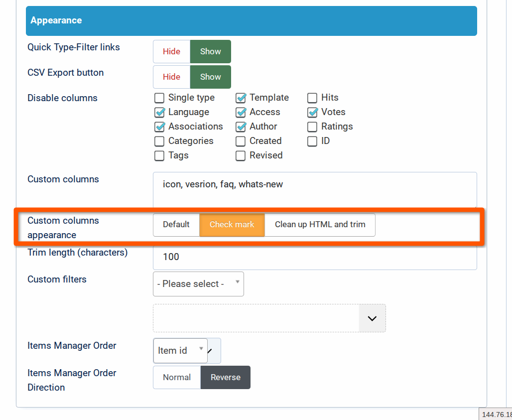Select Clean up HTML and trim

pyautogui.click(x=320, y=225)
